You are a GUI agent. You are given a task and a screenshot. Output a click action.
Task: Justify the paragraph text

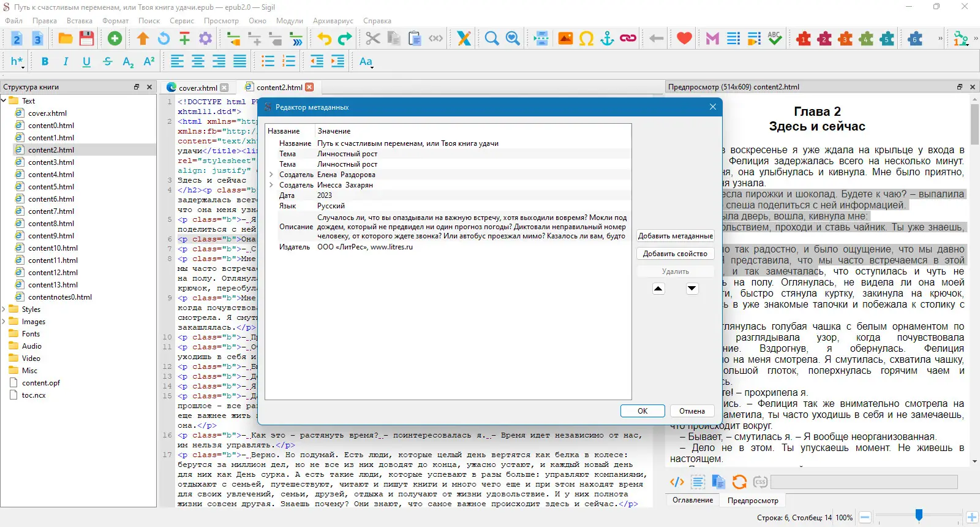tap(239, 61)
